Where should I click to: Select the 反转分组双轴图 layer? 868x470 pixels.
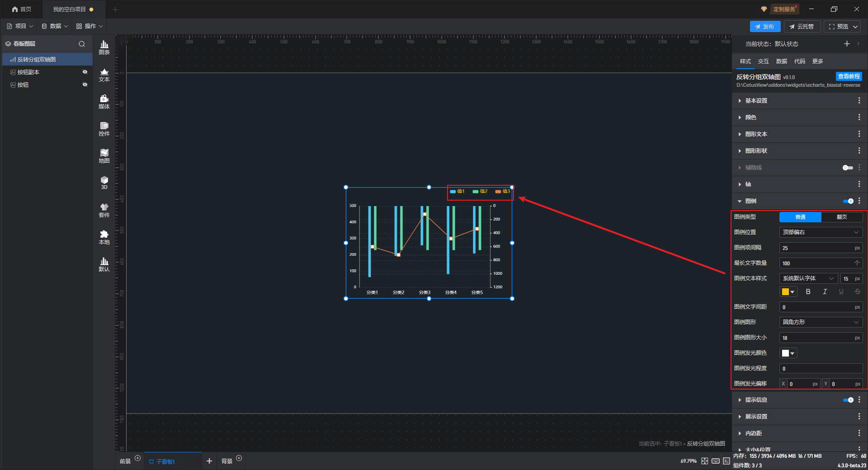coord(47,59)
